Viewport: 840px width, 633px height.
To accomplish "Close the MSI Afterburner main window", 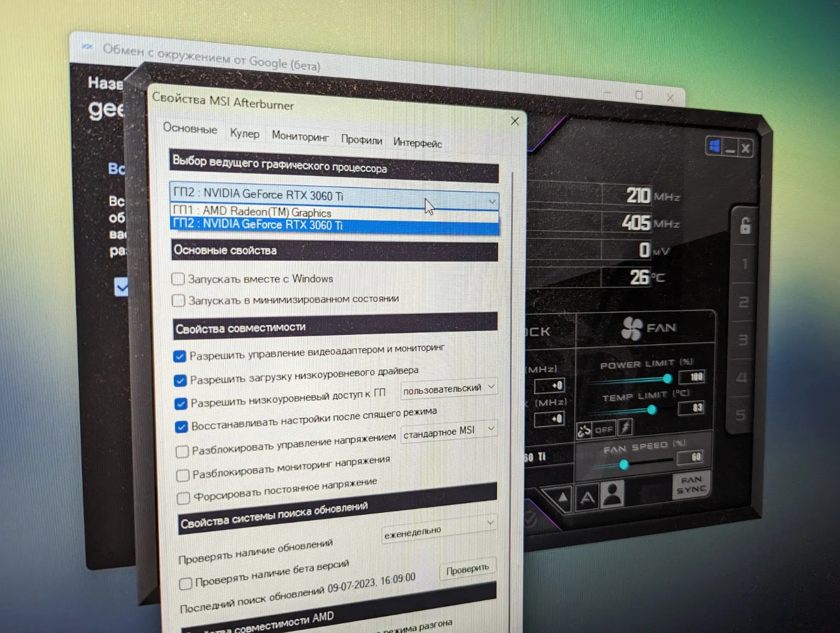I will 745,149.
